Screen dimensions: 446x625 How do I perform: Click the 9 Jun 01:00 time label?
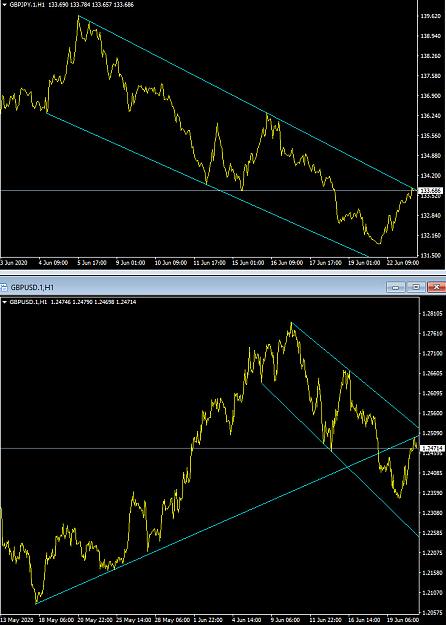133,263
